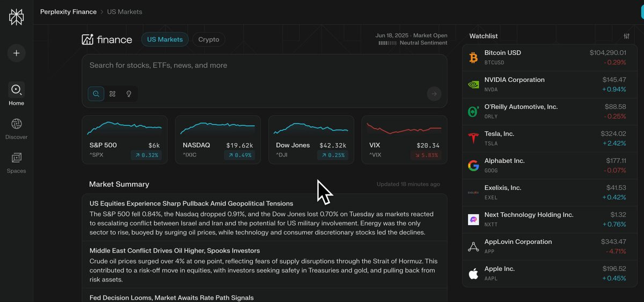Open Exelixis, Inc. watchlist entry name

pyautogui.click(x=503, y=188)
